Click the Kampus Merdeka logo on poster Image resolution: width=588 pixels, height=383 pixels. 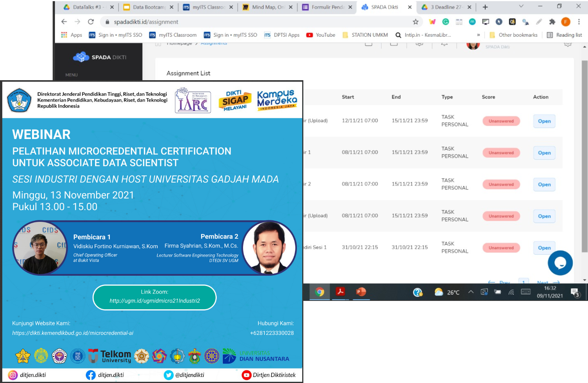[x=277, y=100]
